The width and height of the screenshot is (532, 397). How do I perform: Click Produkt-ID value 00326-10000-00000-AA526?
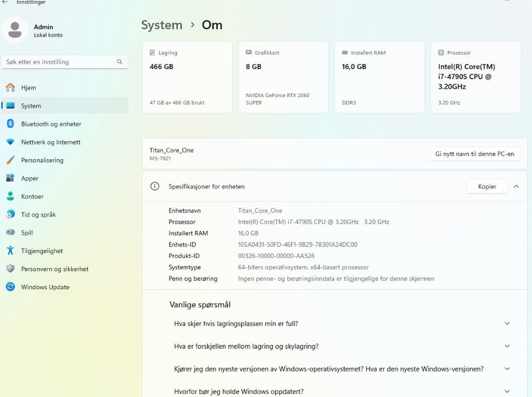(276, 256)
